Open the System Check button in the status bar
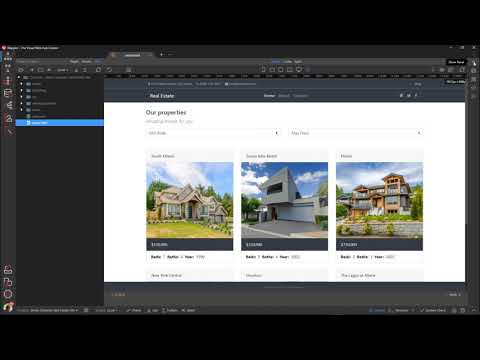The height and width of the screenshot is (360, 480). [433, 310]
